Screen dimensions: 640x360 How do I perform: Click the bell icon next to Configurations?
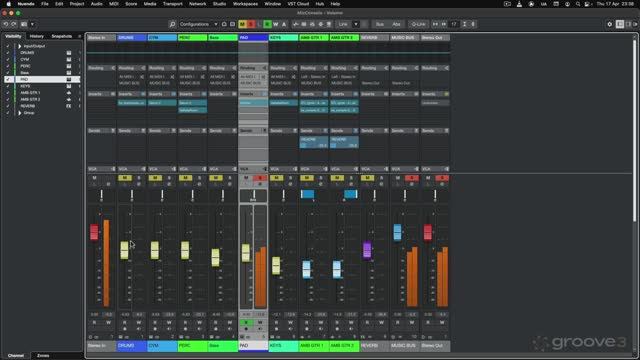[224, 24]
